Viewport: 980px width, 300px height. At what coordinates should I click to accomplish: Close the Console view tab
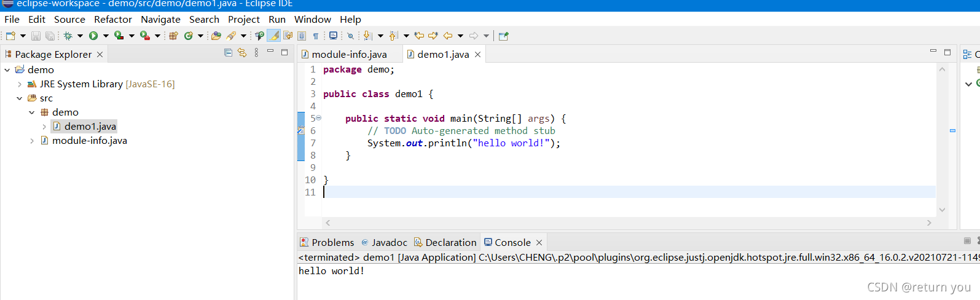pos(539,243)
